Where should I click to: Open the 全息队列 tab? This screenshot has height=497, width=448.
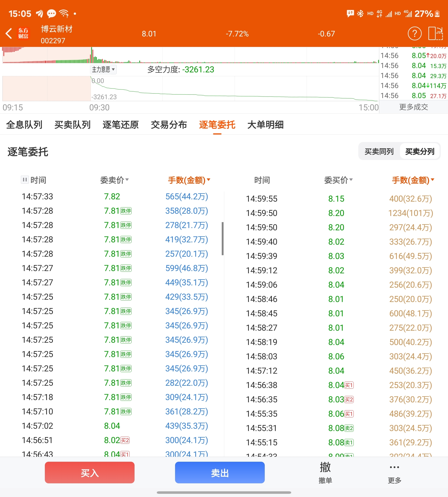pos(24,125)
